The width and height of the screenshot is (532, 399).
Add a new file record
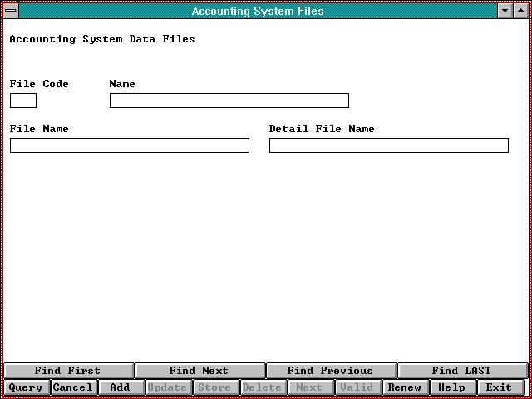(x=121, y=387)
